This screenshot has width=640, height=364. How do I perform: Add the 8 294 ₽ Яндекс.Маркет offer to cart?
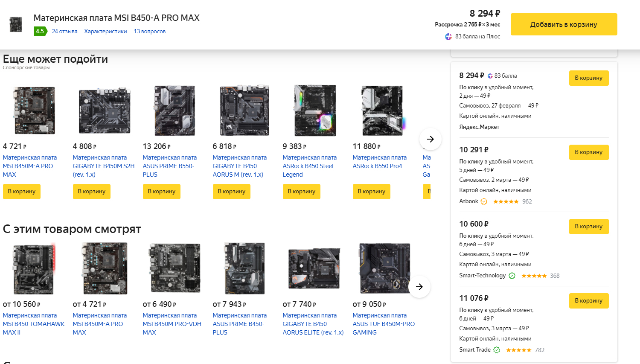point(589,78)
